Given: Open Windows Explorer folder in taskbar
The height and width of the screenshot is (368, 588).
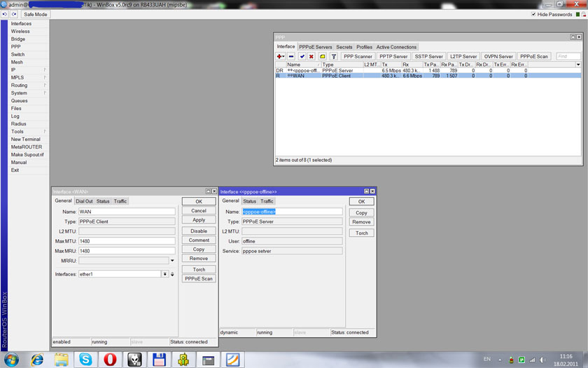Looking at the screenshot, I should tap(61, 360).
